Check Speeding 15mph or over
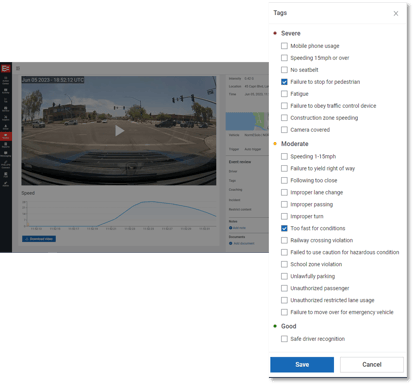The height and width of the screenshot is (385, 414). tap(284, 58)
